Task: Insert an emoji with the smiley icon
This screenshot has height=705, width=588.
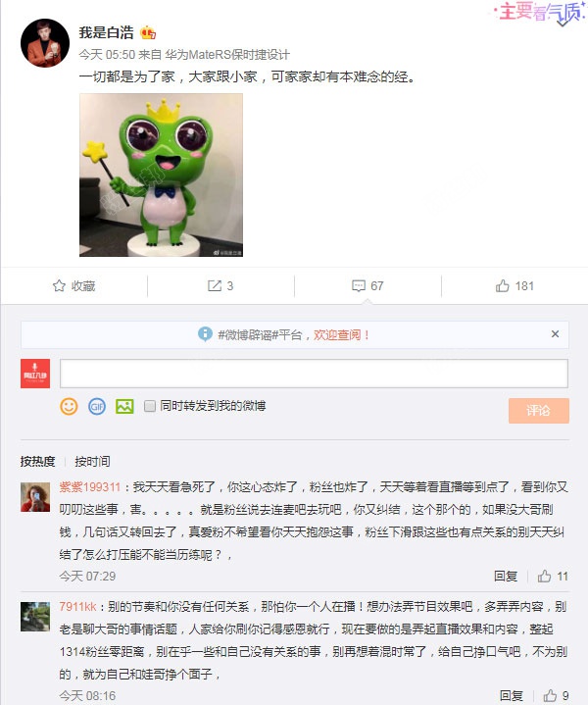Action: pos(69,407)
